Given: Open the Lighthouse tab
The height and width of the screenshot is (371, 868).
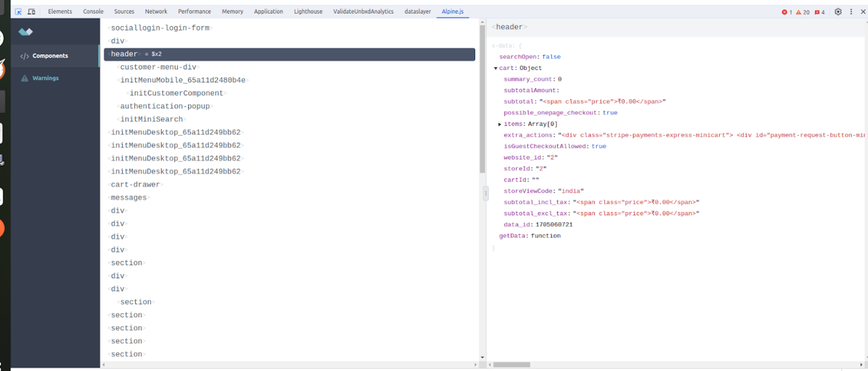Looking at the screenshot, I should [x=308, y=11].
